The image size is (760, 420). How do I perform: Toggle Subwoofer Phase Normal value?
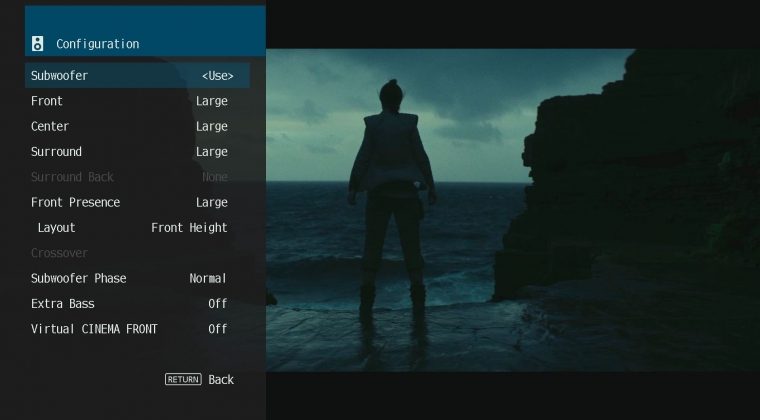point(208,278)
